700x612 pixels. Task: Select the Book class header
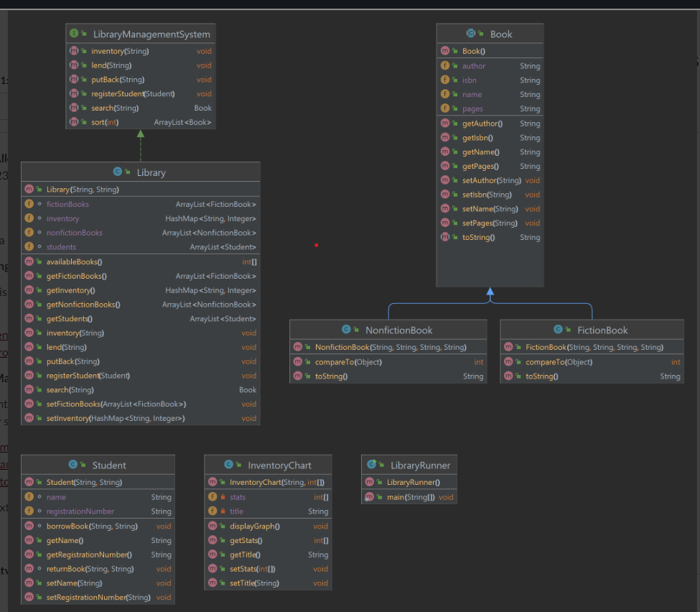coord(490,34)
